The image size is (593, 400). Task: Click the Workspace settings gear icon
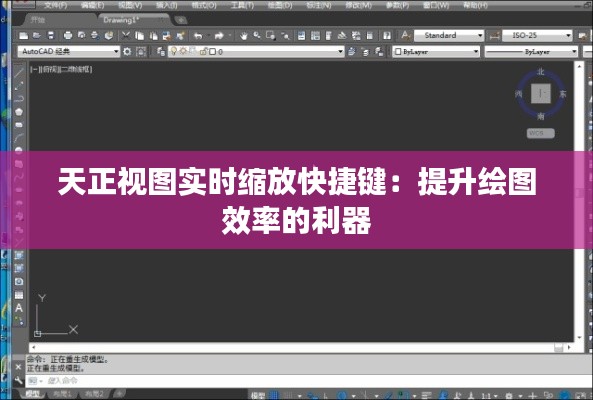(x=127, y=52)
